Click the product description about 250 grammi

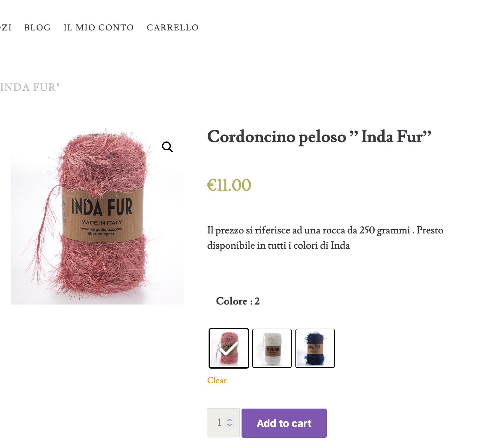(x=325, y=238)
